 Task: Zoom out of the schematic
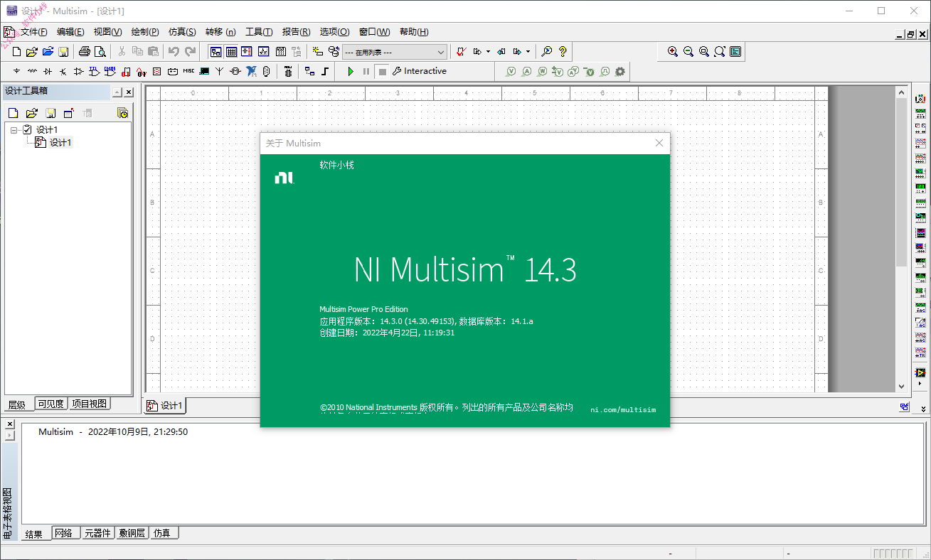click(688, 51)
